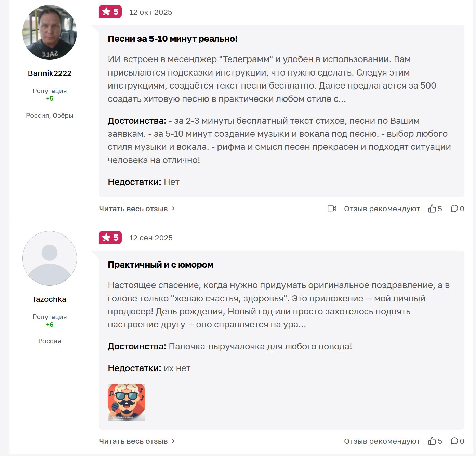Click the 5-star rating badge dated 12 сен 2025
Viewport: 476px width, 456px height.
coord(110,238)
